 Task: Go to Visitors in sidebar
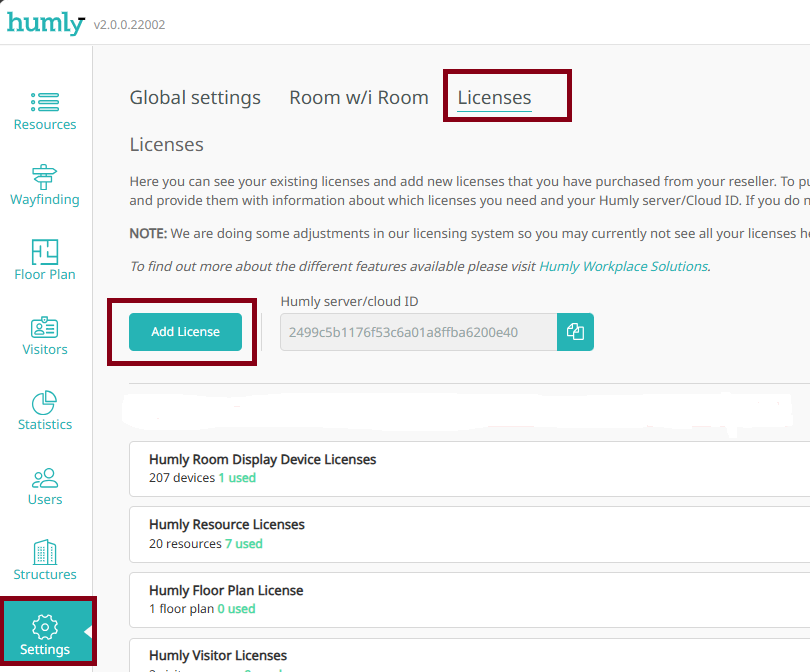(x=45, y=335)
